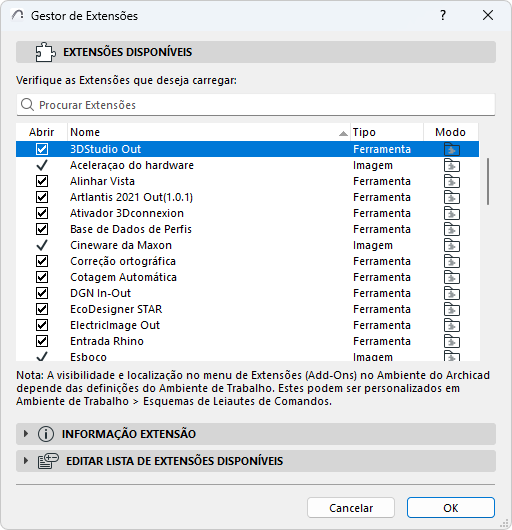Viewport: 512px width, 530px height.
Task: Select the Base de Dados de Perfis name
Action: (131, 229)
